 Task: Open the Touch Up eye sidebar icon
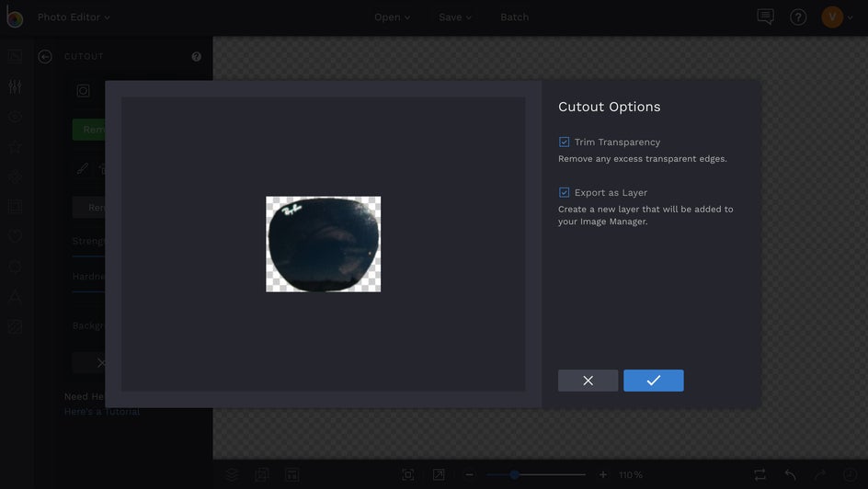pos(15,117)
